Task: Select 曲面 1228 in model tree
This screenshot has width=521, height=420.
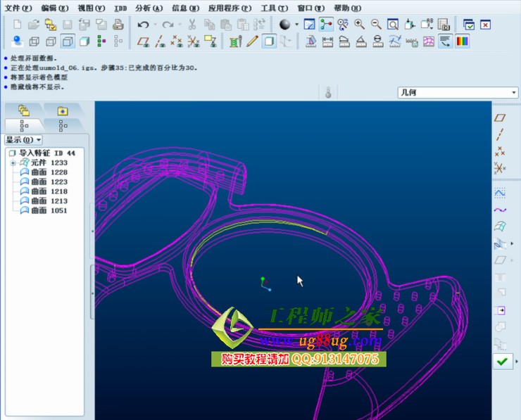Action: coord(49,172)
